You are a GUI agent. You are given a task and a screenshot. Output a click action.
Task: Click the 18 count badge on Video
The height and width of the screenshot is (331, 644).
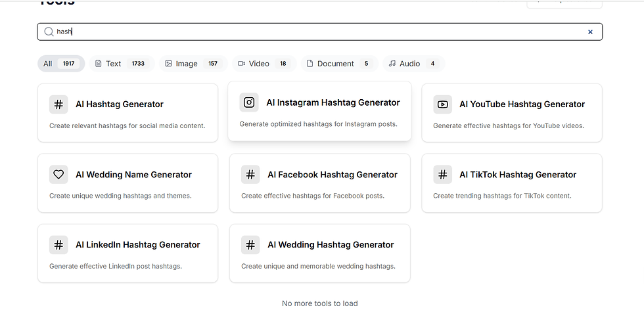point(283,64)
